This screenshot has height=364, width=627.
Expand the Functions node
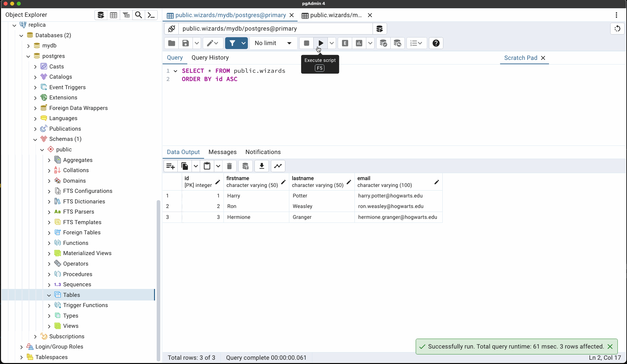(x=49, y=243)
